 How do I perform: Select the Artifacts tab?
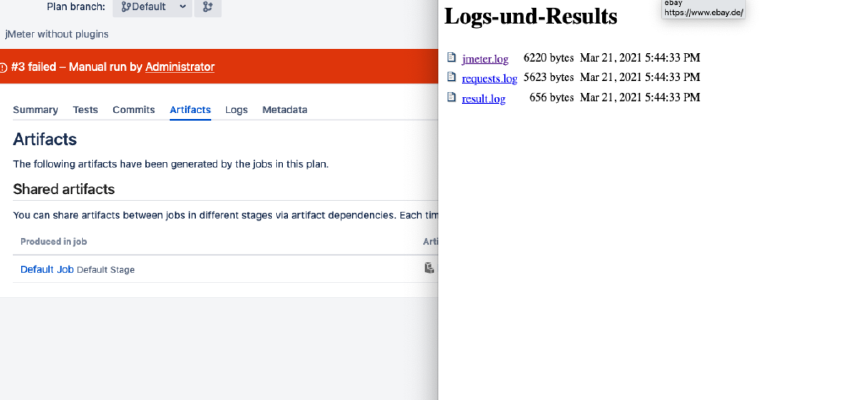tap(190, 109)
